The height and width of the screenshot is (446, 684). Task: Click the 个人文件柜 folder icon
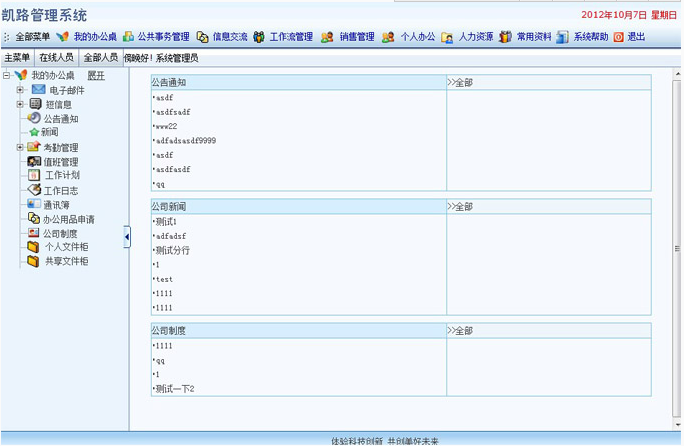coord(34,247)
